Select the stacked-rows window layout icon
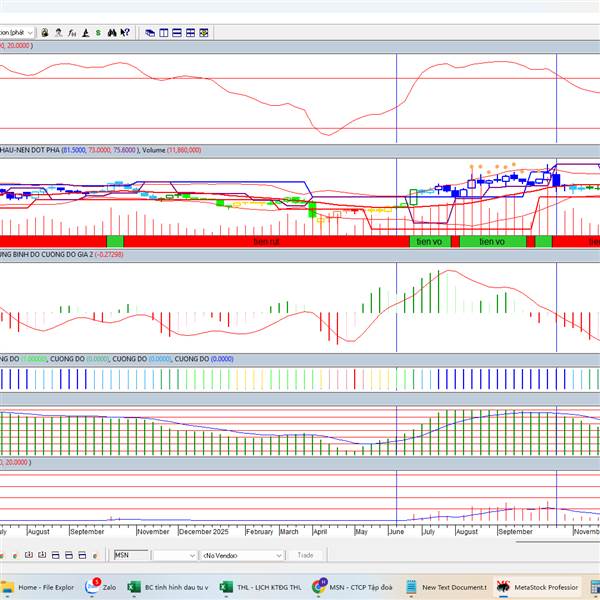Screen dimensions: 600x600 point(178,32)
